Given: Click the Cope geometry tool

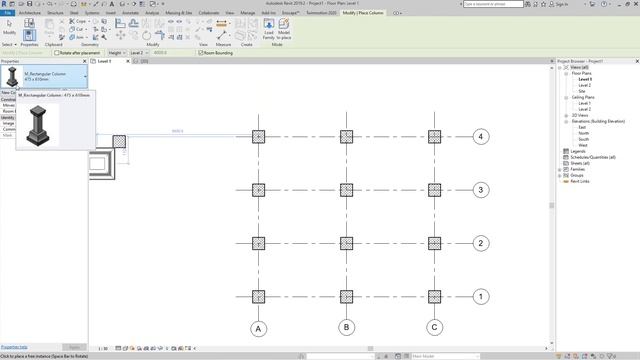Looking at the screenshot, I should point(78,21).
